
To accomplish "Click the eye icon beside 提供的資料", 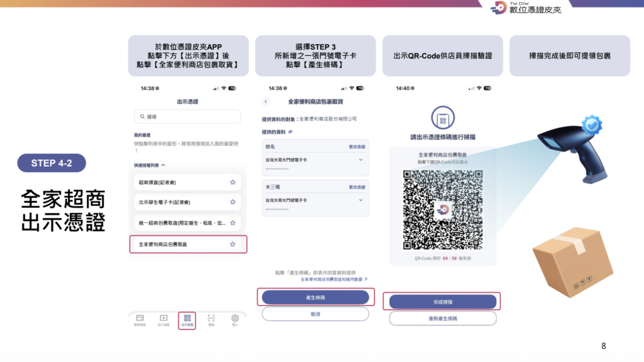I will tap(290, 132).
